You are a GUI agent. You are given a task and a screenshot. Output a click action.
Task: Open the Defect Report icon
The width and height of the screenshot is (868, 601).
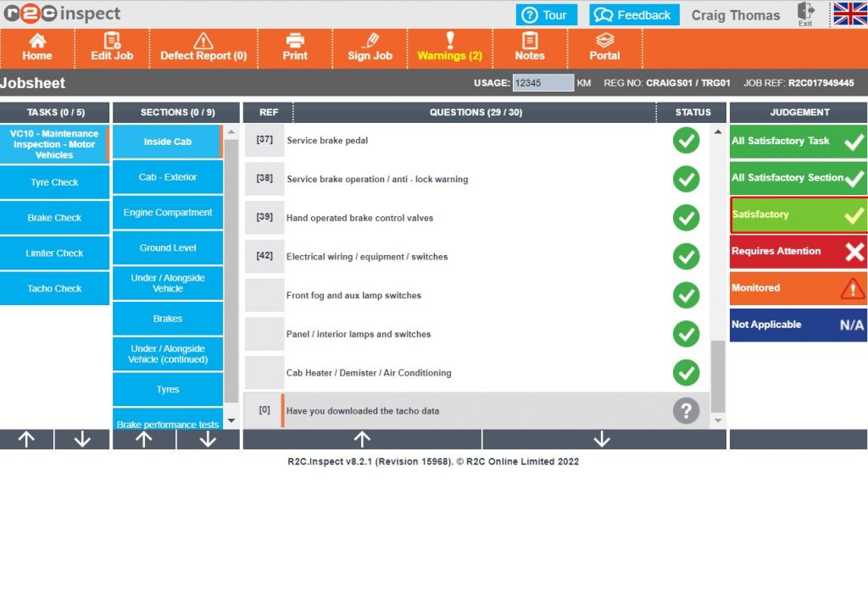pos(203,49)
